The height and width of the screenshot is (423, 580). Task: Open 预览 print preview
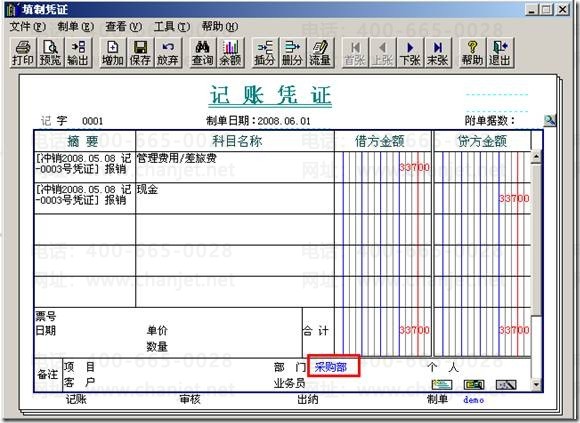pyautogui.click(x=50, y=53)
